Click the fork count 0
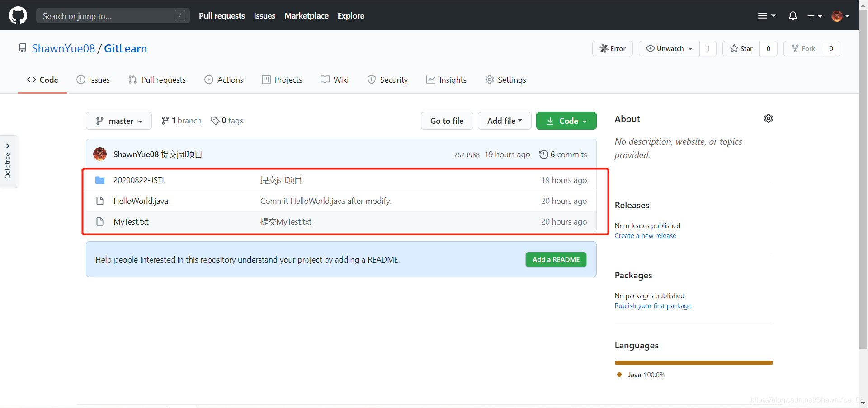868x408 pixels. pos(831,48)
